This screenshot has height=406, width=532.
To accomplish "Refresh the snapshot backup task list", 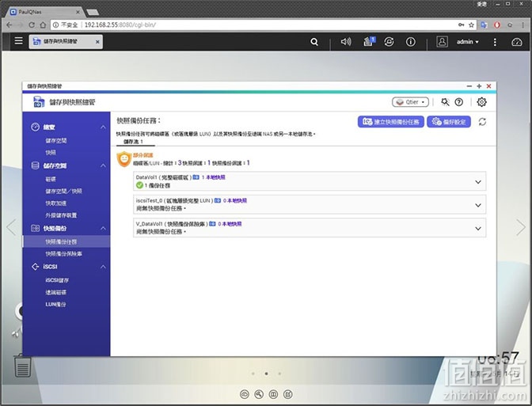I will point(482,122).
